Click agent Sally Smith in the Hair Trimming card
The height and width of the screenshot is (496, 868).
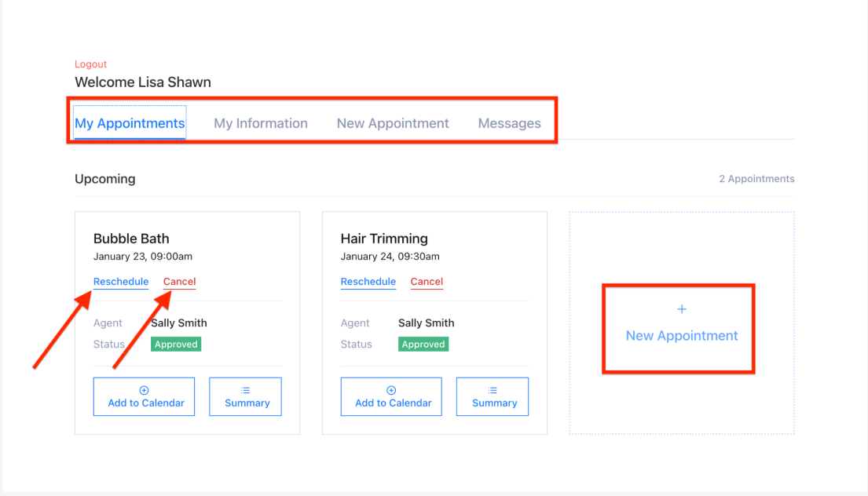coord(427,323)
